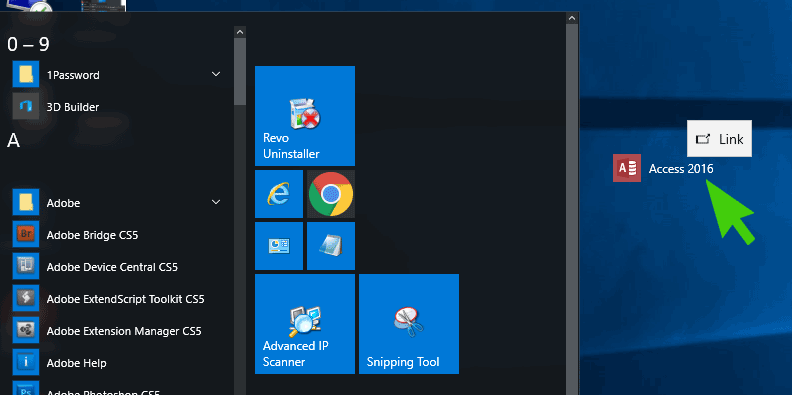Open the small tile with the monitor chart icon
The height and width of the screenshot is (395, 792).
(279, 246)
